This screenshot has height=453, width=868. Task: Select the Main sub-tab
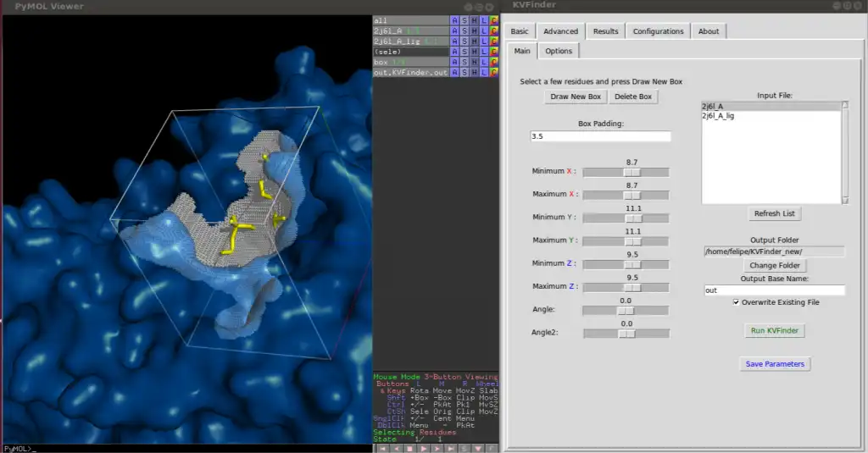coord(522,51)
